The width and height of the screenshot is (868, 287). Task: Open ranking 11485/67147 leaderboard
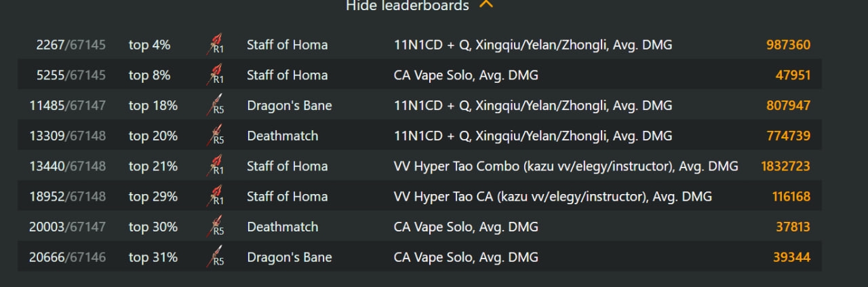[67, 105]
